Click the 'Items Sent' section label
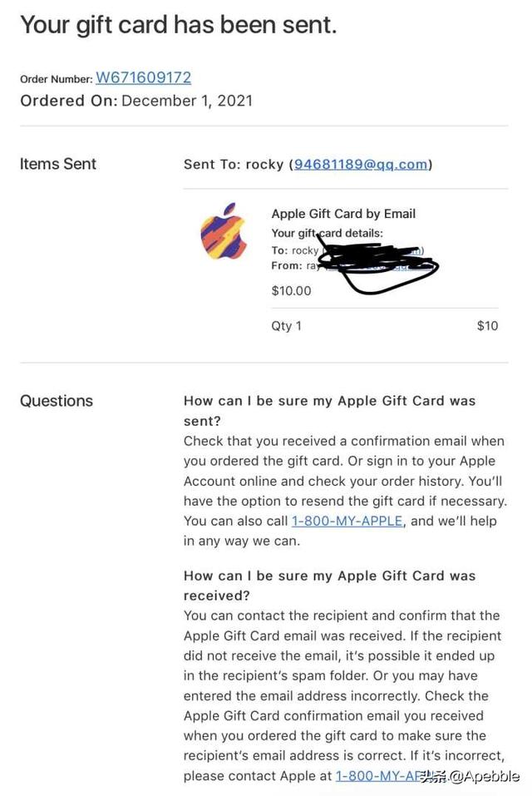 coord(58,164)
